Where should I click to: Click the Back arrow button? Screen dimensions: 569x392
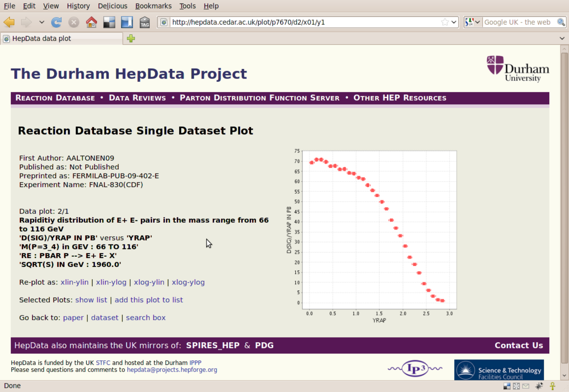(9, 22)
